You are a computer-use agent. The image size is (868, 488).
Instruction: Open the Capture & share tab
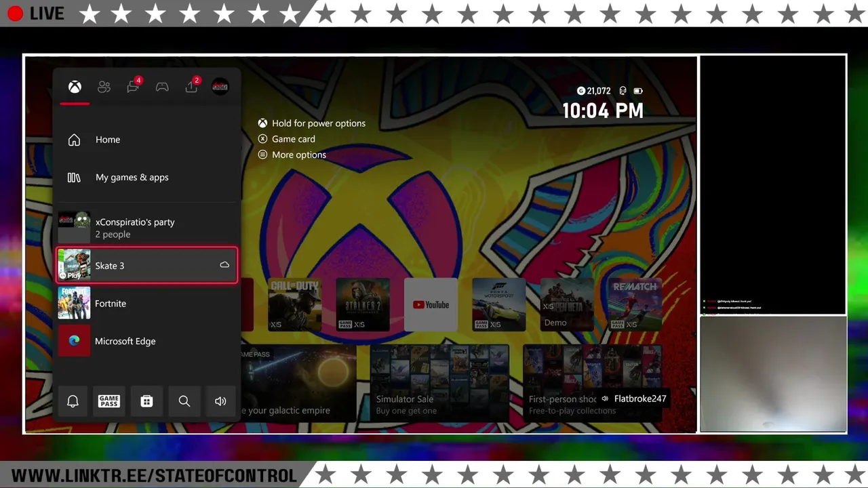click(x=192, y=86)
